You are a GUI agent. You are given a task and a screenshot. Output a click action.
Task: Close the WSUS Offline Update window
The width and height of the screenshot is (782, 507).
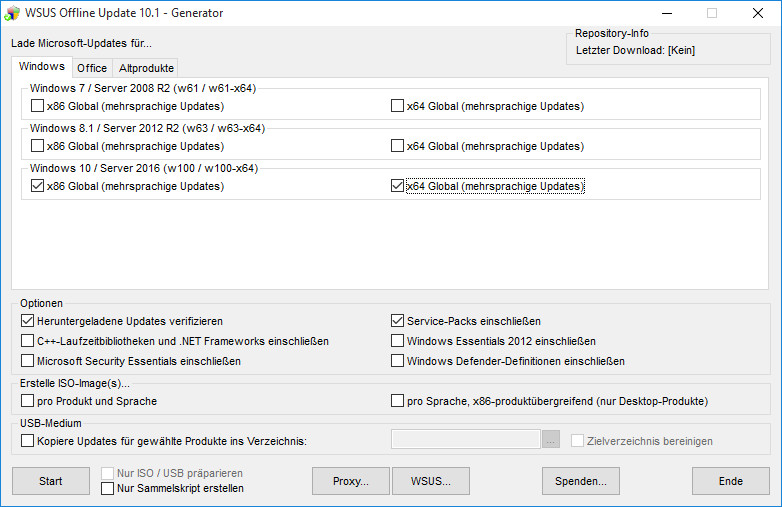[758, 13]
